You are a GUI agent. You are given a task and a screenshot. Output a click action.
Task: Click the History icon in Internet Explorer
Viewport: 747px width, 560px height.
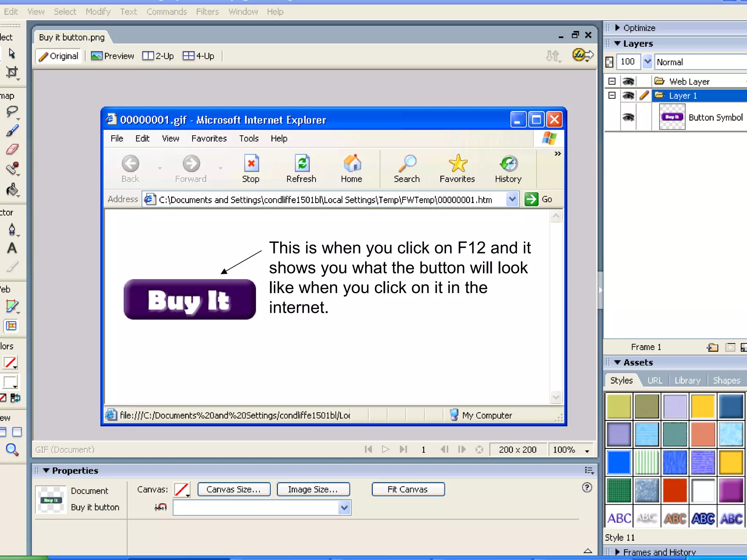pos(508,168)
